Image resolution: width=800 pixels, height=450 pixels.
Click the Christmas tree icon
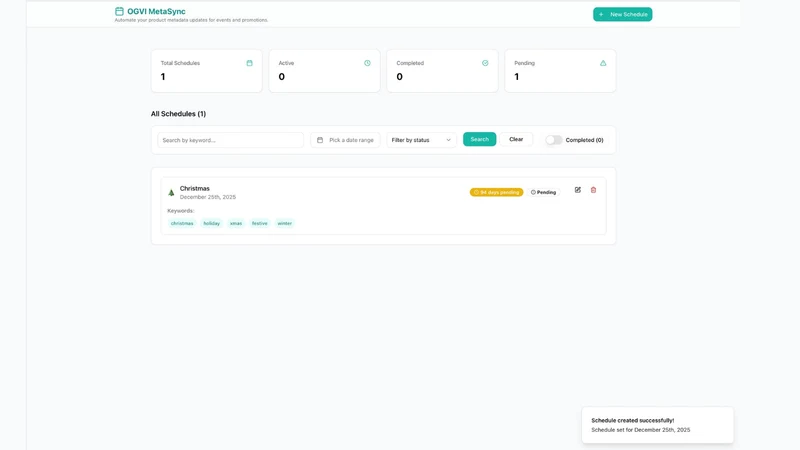tap(171, 192)
